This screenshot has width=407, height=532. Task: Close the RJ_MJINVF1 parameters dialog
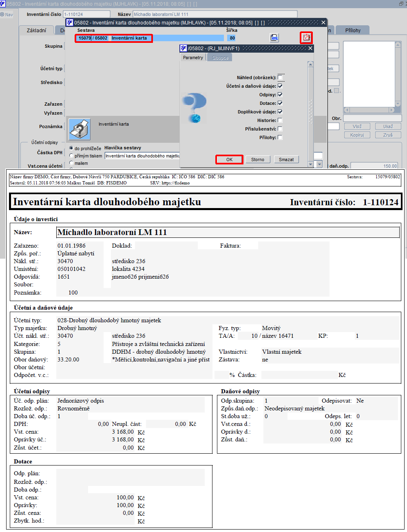(x=310, y=48)
